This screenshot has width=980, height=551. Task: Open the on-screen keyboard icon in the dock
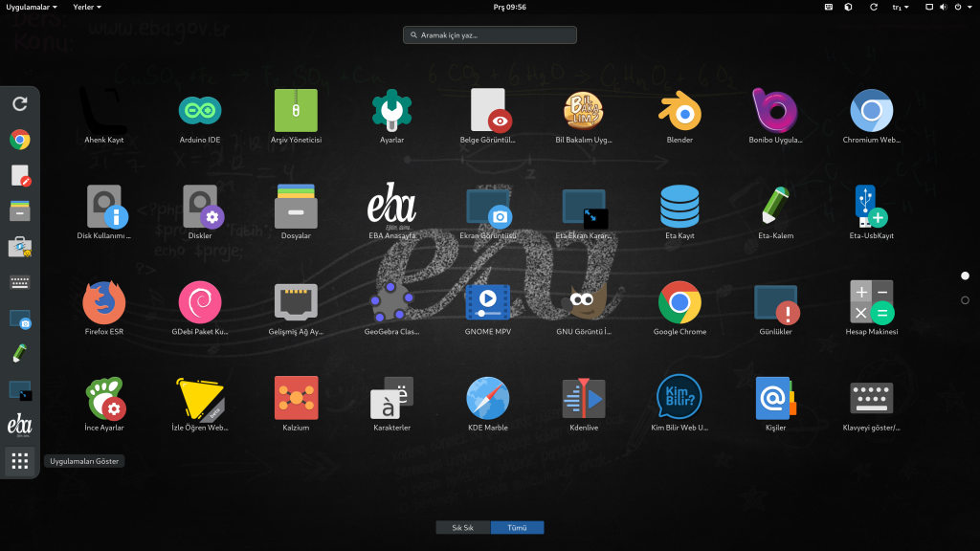pos(20,282)
